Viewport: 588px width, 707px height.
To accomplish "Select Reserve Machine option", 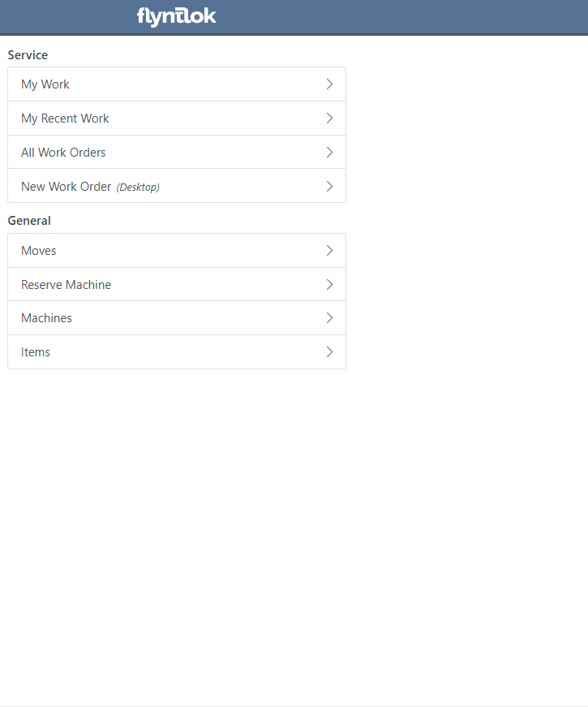I will click(x=177, y=285).
